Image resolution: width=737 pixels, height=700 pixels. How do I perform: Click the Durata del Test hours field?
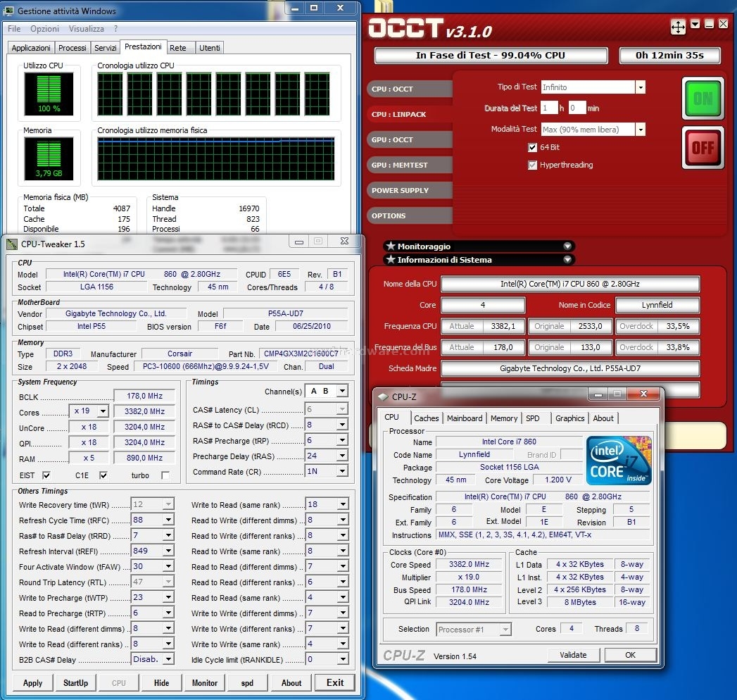click(x=549, y=108)
